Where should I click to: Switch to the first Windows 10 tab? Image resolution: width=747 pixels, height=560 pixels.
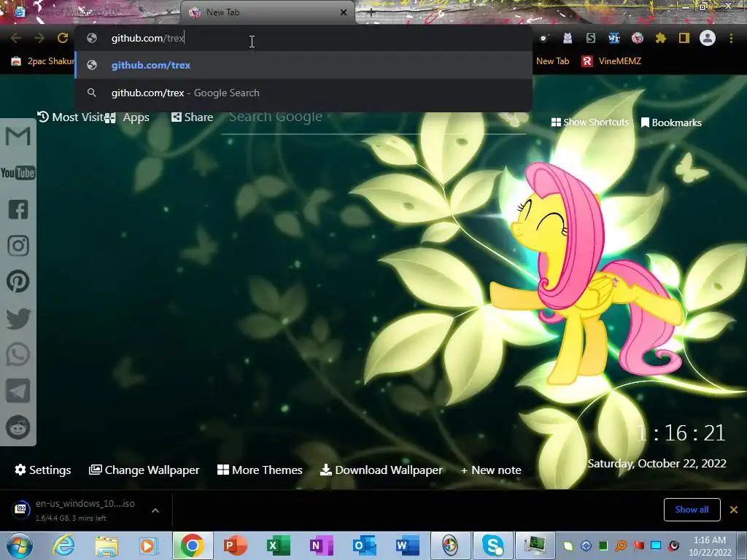pyautogui.click(x=90, y=12)
